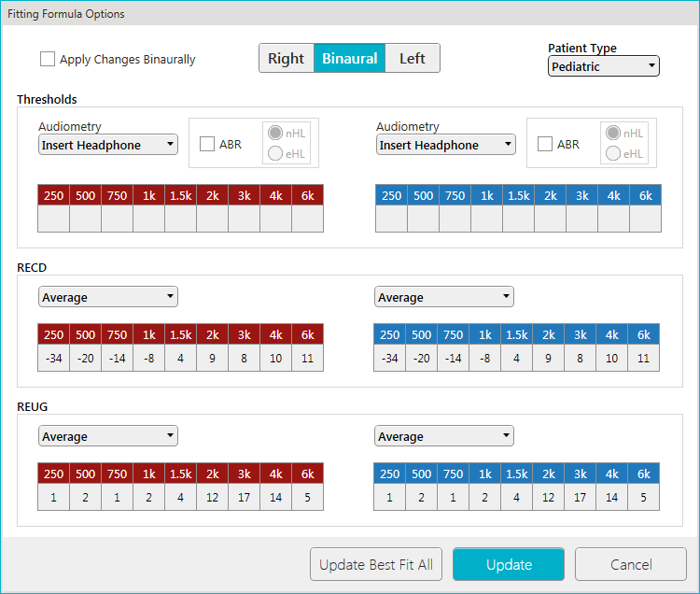This screenshot has width=700, height=594.
Task: Click left ear RECD value 4 under 1.5k
Action: (516, 358)
